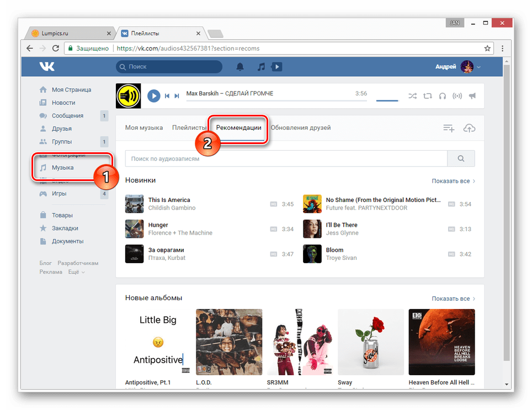Open 'Закладки' in sidebar
This screenshot has height=410, width=532.
(65, 228)
